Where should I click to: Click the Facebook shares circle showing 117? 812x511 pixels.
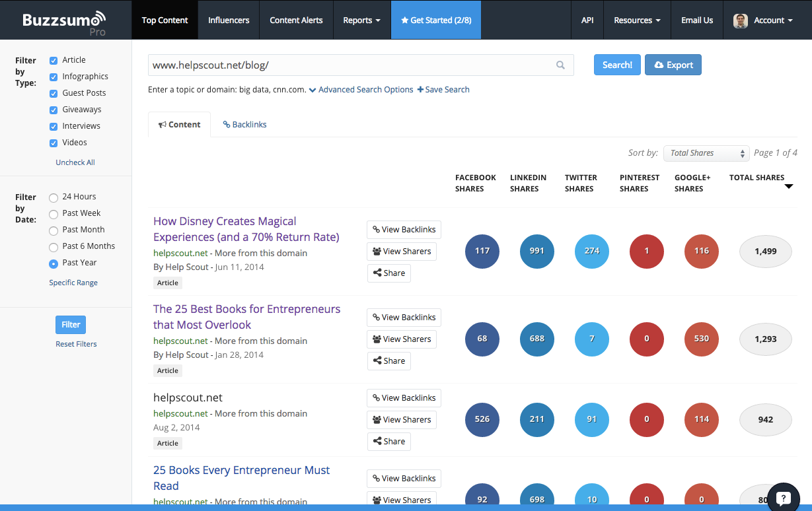[x=482, y=251]
